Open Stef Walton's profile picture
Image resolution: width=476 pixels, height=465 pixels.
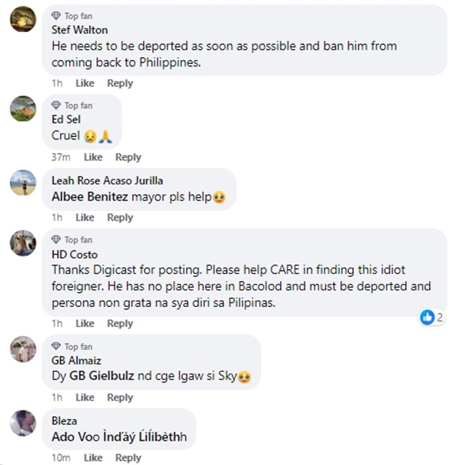tap(23, 18)
